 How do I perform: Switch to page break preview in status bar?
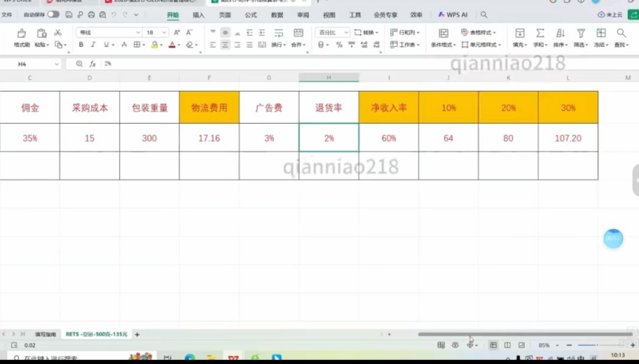522,345
